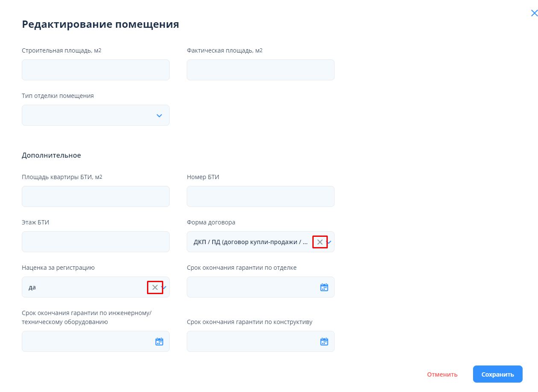Open calendar for гарантии по конструктиву
The height and width of the screenshot is (392, 538).
[x=324, y=342]
